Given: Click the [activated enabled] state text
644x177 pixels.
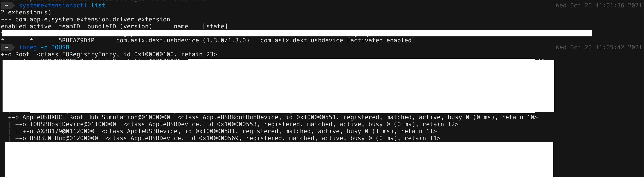Looking at the screenshot, I should pos(381,40).
